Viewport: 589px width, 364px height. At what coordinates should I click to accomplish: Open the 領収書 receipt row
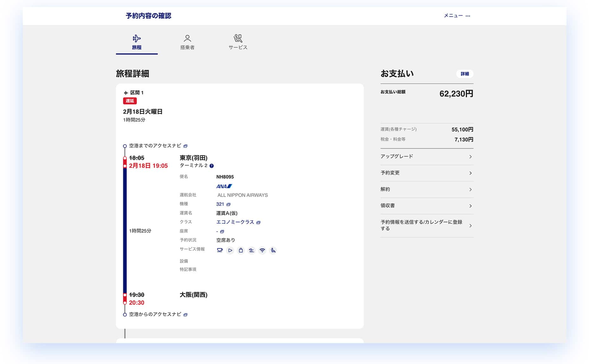point(427,206)
